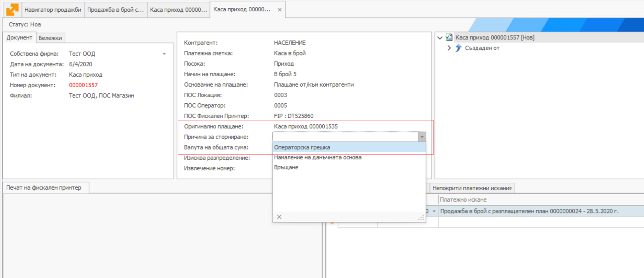Click the ПОС Локация value 0003
This screenshot has width=644, height=278.
click(x=280, y=95)
